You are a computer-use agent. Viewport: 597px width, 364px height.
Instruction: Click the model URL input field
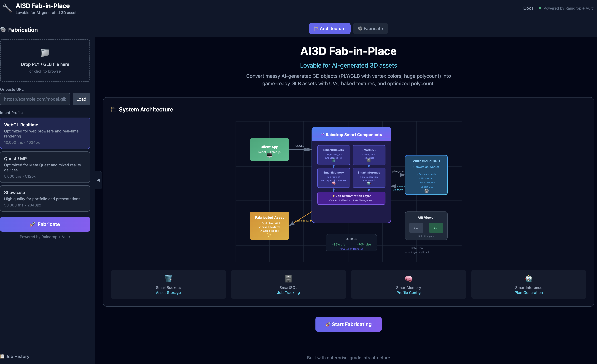(35, 99)
